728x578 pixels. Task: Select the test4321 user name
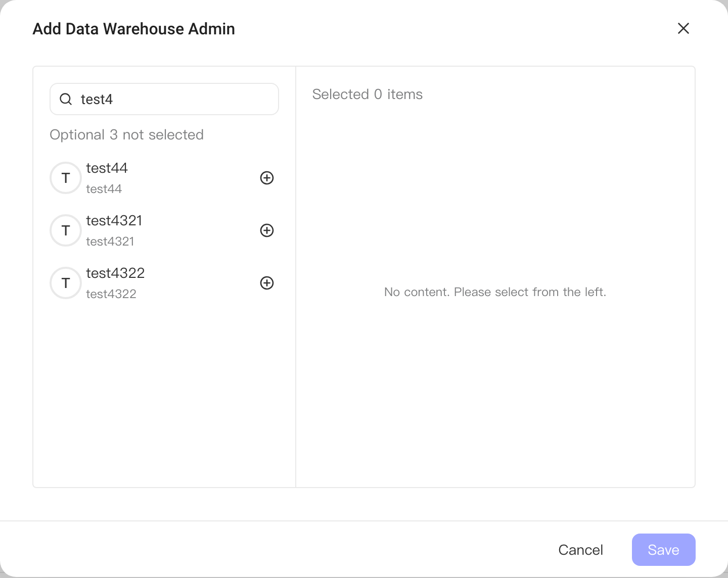coord(114,220)
